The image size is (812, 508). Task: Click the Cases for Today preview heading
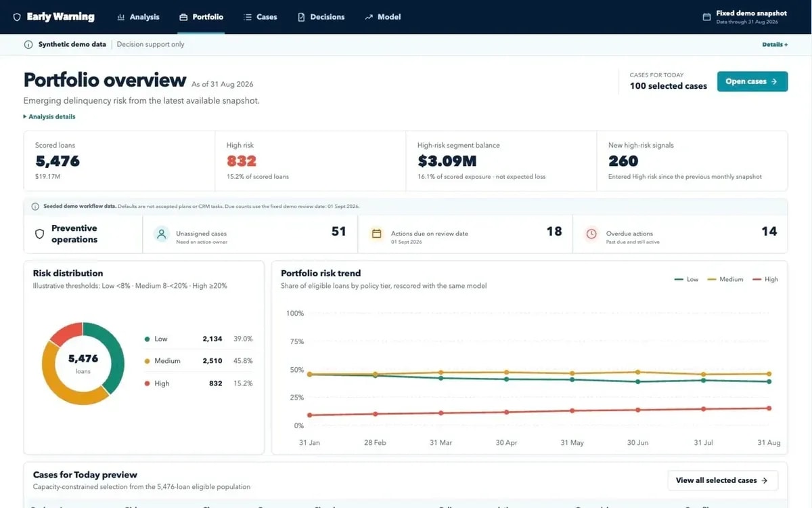click(x=85, y=475)
